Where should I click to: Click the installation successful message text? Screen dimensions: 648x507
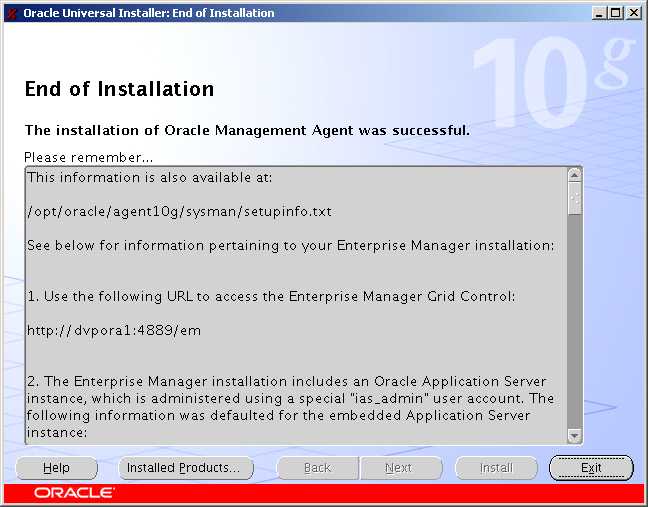pos(246,130)
